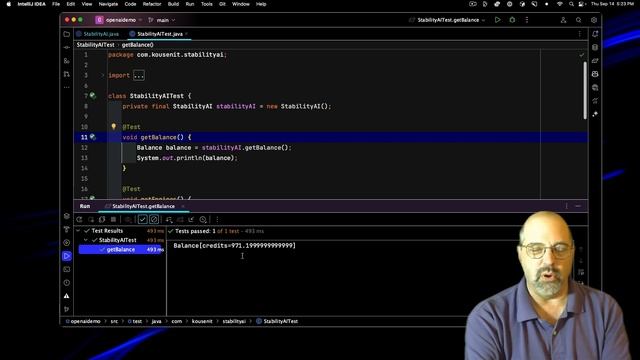Open test history clock icon in Run toolbar
The image size is (640, 360).
[x=203, y=220]
